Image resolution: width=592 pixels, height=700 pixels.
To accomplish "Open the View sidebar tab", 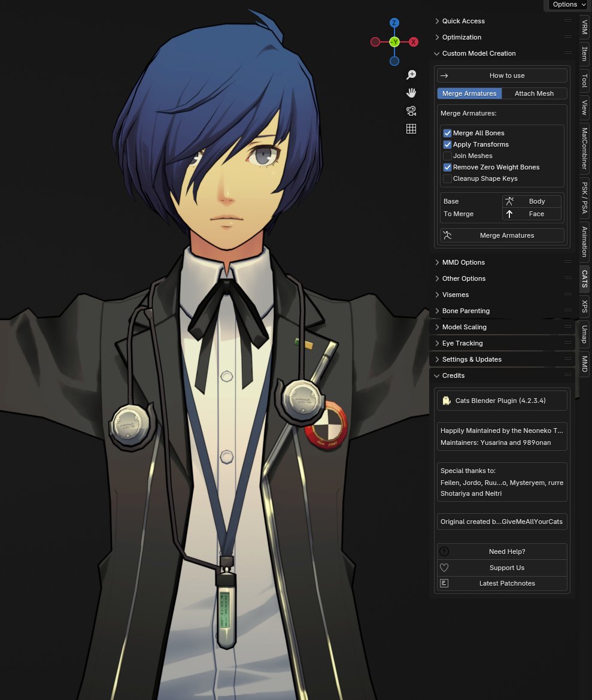I will coord(584,108).
